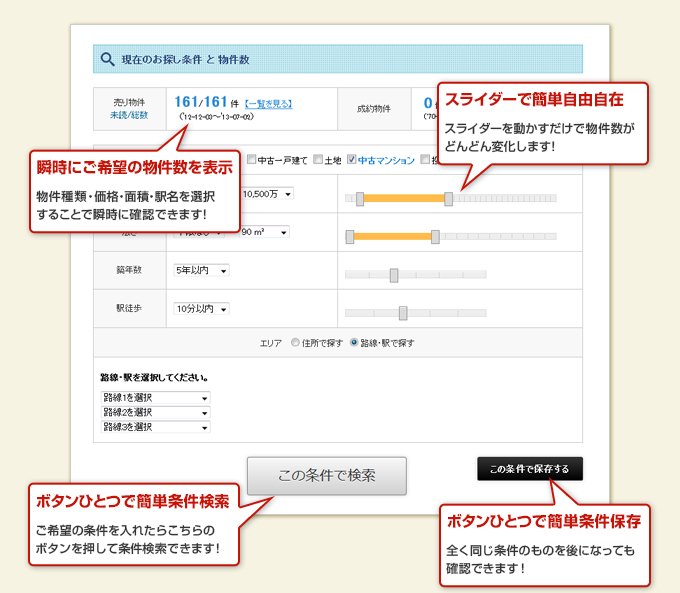The height and width of the screenshot is (593, 680).
Task: Select the 住所で探す radio button
Action: pyautogui.click(x=295, y=342)
